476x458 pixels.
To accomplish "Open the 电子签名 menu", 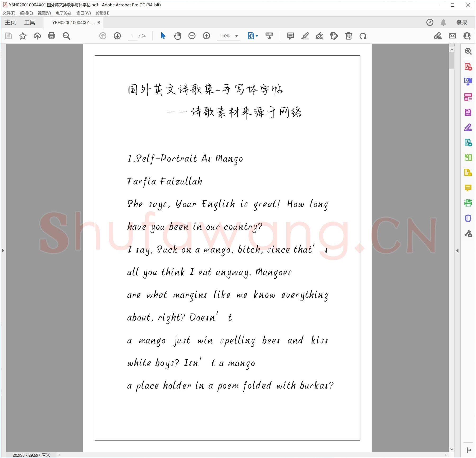I will tap(63, 13).
